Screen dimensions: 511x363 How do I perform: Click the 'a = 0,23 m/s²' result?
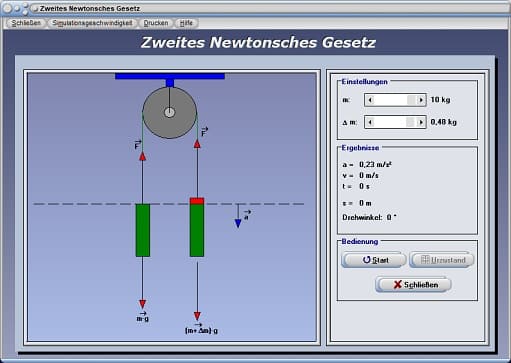(367, 164)
